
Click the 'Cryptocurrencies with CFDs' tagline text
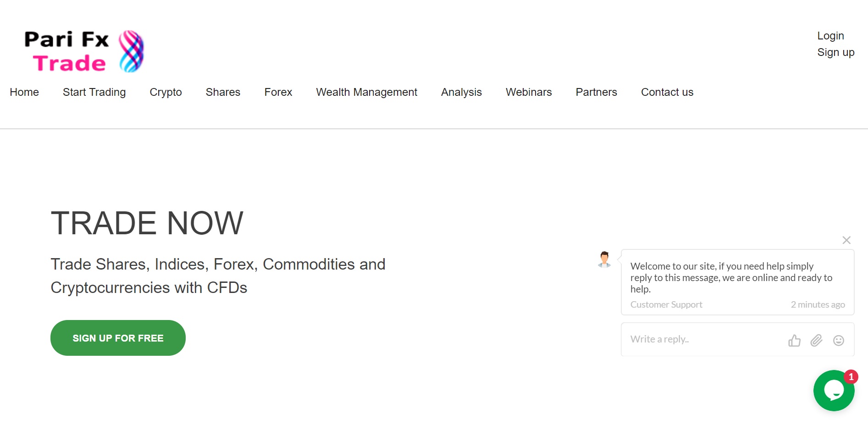149,287
